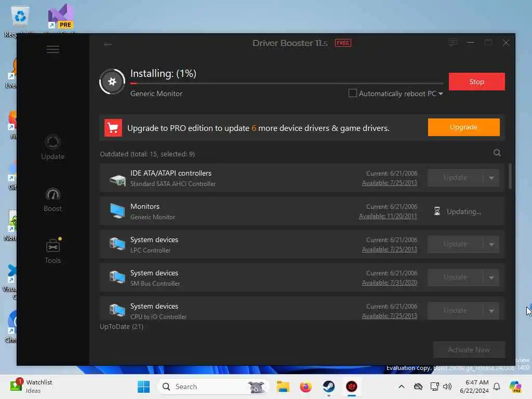532x399 pixels.
Task: Click the CPU to IO Controller device icon
Action: [117, 310]
